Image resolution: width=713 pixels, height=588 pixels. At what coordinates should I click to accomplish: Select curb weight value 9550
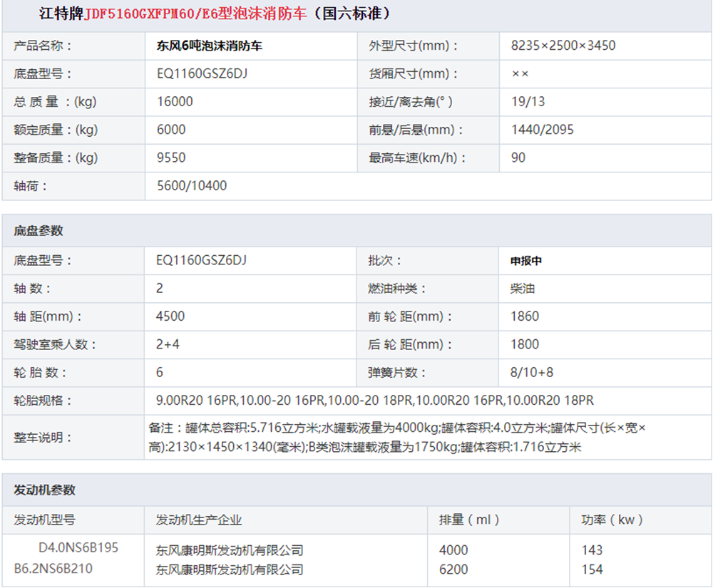tap(171, 158)
